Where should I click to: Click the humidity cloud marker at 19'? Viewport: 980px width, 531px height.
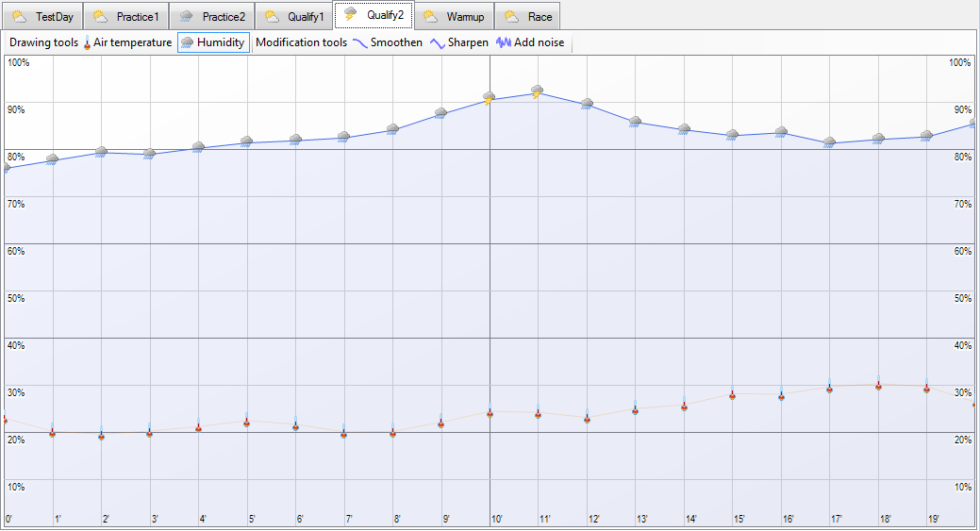pos(927,136)
